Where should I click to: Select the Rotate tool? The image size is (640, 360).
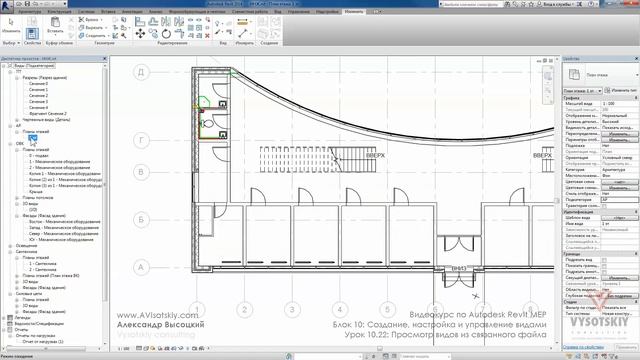point(166,33)
